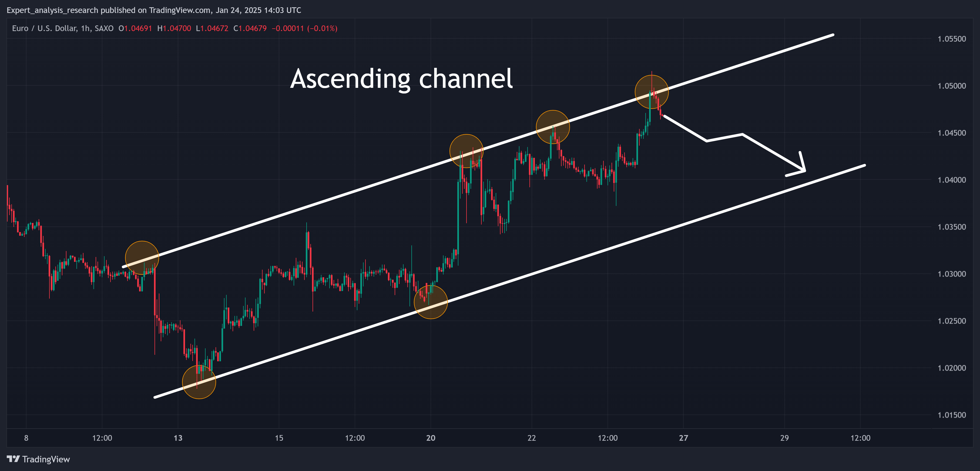Click the TradingView logo at bottom
The width and height of the screenshot is (980, 471).
coord(38,459)
